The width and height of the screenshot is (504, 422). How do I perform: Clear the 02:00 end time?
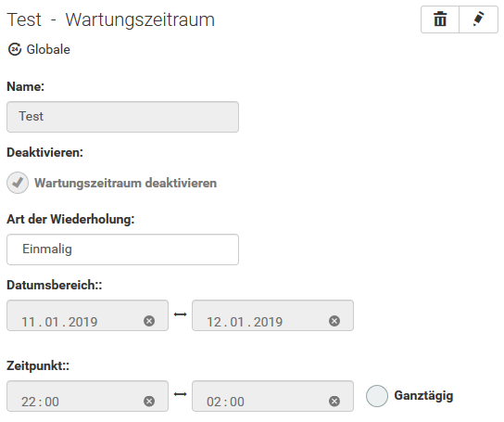(334, 401)
